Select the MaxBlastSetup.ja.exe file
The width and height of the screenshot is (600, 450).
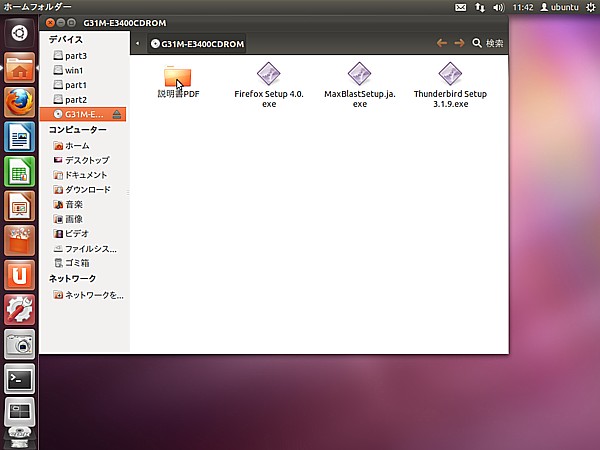coord(359,85)
